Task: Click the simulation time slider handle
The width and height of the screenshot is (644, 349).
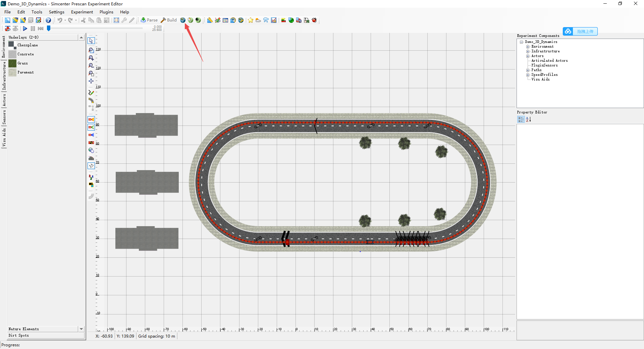Action: click(49, 29)
